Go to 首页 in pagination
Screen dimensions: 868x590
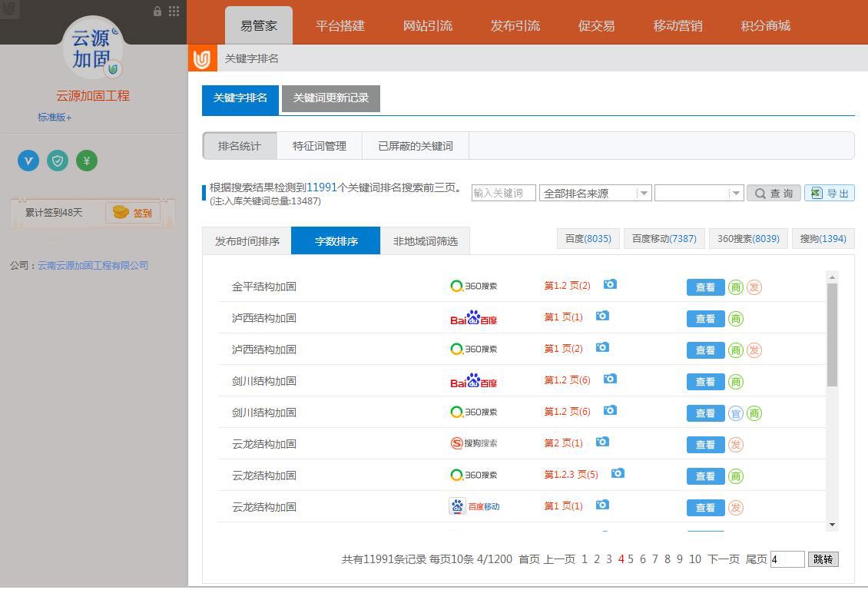pos(528,559)
